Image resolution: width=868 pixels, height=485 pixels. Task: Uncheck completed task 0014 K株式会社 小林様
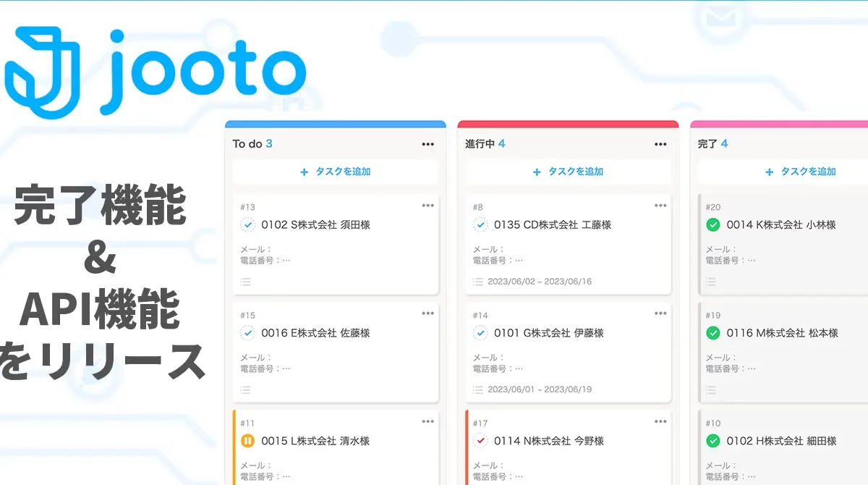(x=713, y=225)
